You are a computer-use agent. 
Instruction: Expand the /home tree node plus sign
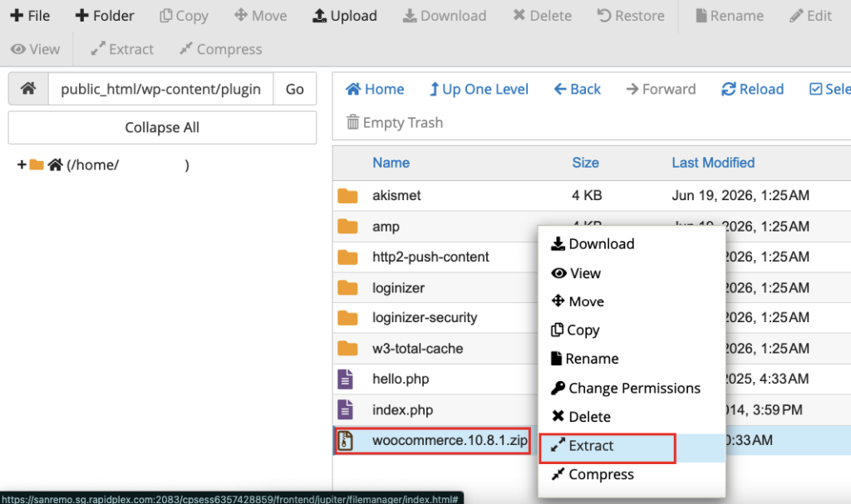click(22, 164)
